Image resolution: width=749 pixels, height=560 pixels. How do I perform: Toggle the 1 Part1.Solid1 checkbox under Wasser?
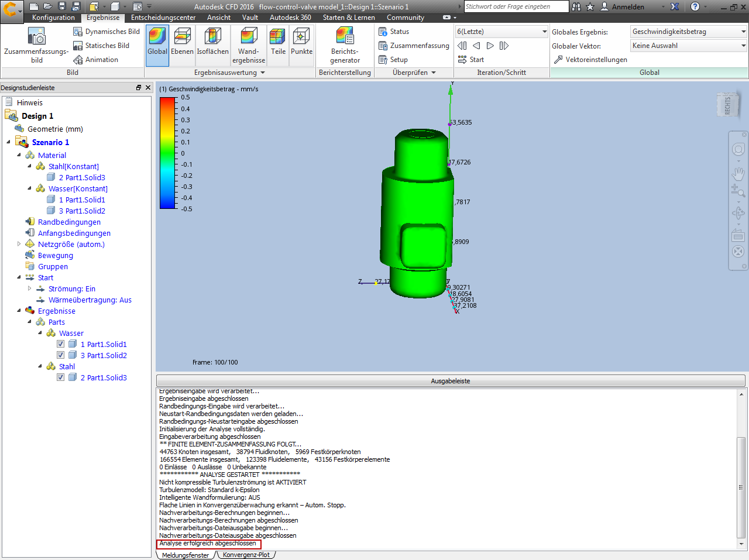(61, 344)
